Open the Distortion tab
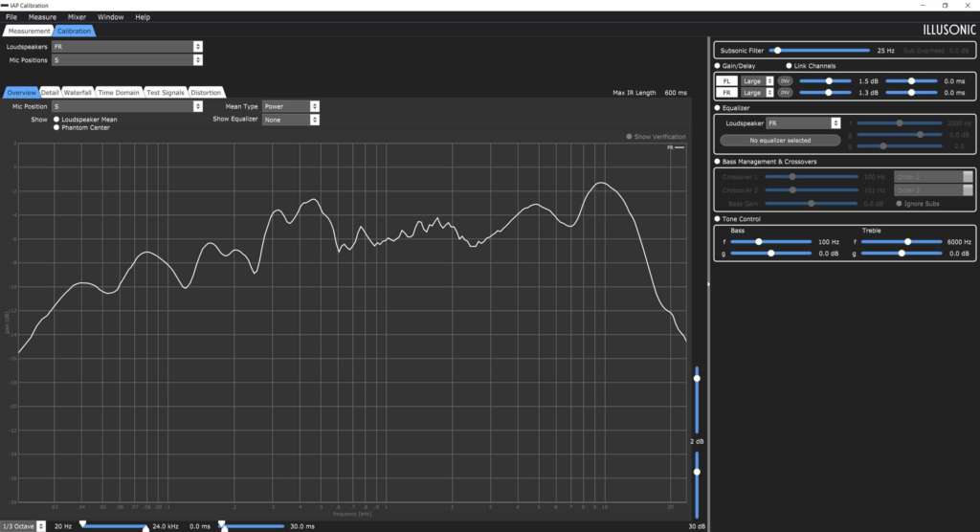This screenshot has width=980, height=532. [x=206, y=93]
